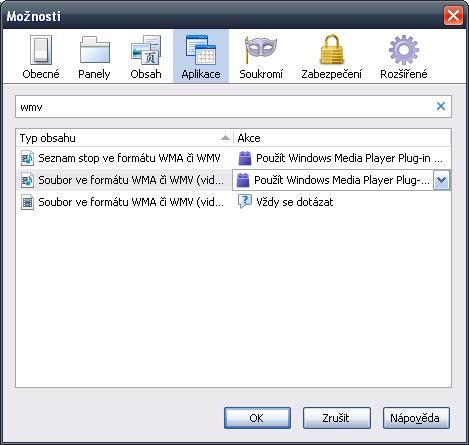Open the Obsah pictures icon
Screen dimensions: 469x445
(146, 50)
